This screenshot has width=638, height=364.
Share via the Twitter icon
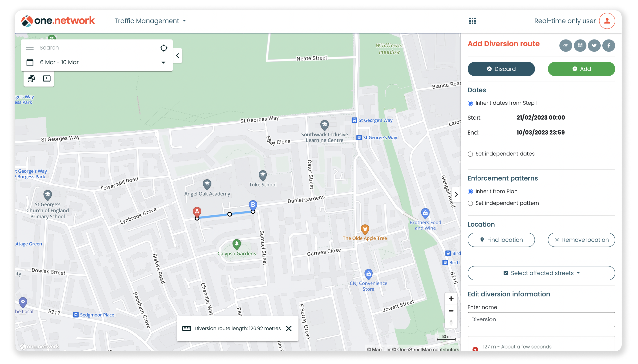click(x=594, y=45)
